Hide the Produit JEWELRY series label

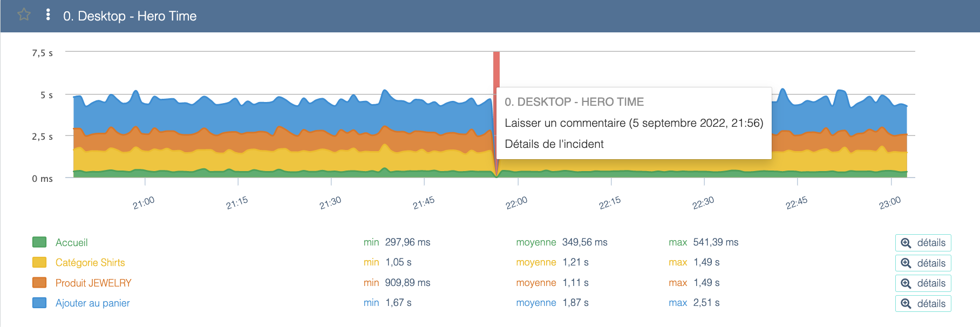(x=93, y=283)
